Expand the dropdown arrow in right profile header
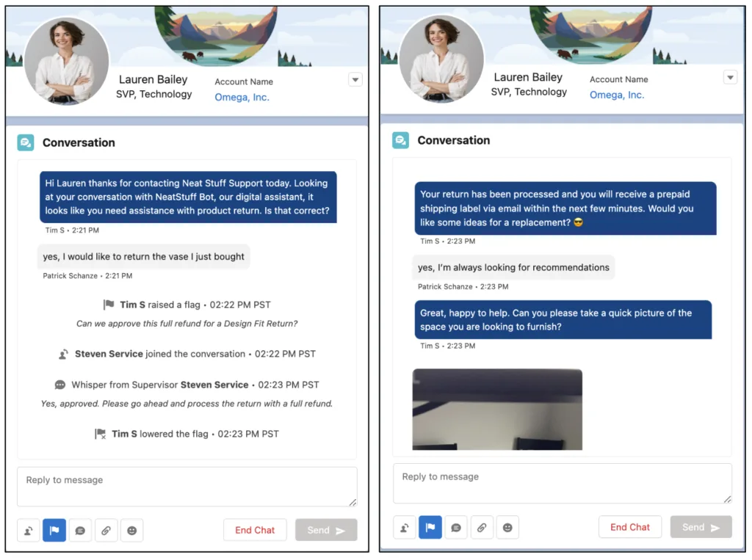This screenshot has width=752, height=560. [x=730, y=77]
